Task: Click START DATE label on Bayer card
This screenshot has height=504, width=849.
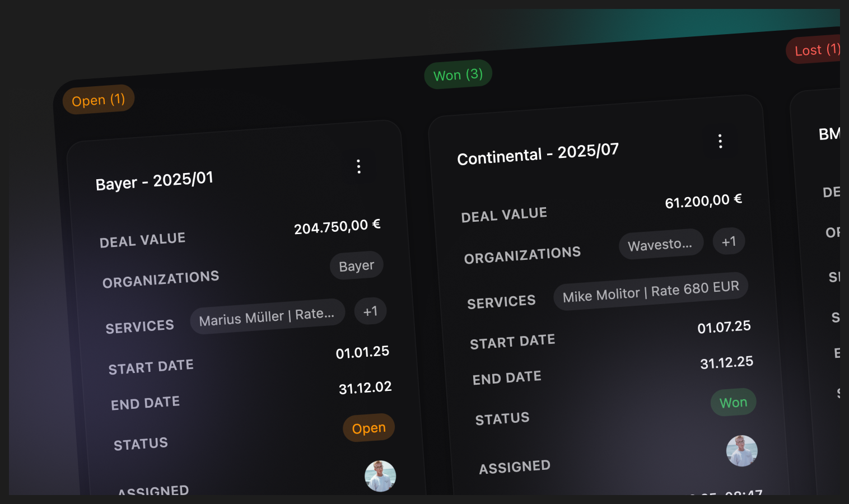Action: tap(151, 367)
